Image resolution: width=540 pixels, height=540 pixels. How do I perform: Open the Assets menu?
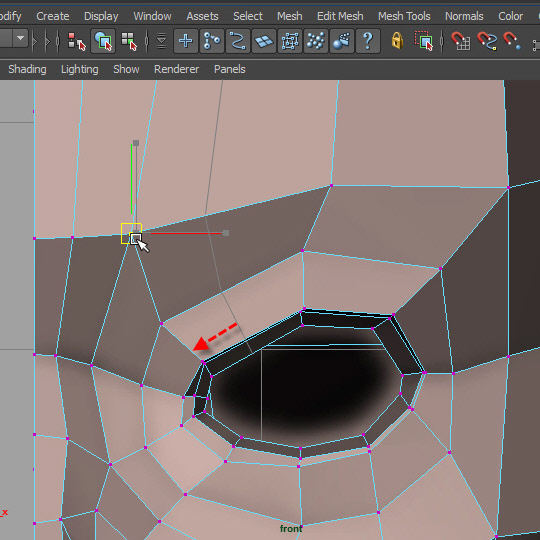click(202, 16)
